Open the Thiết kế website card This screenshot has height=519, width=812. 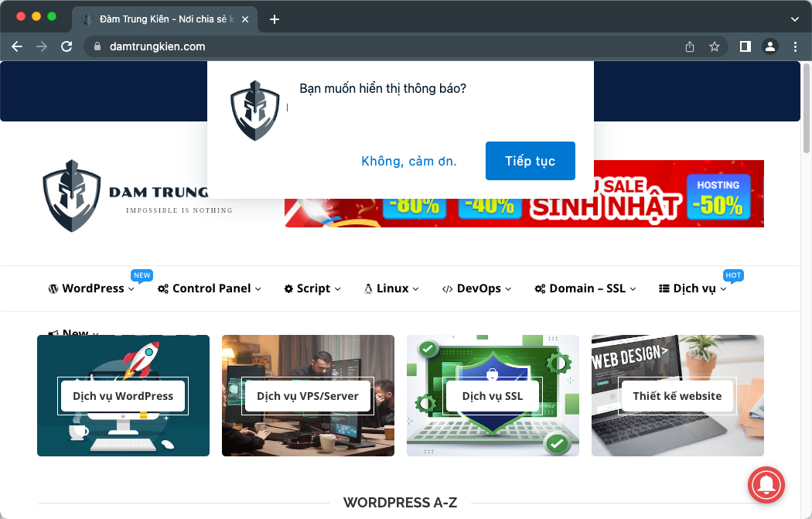(x=678, y=396)
